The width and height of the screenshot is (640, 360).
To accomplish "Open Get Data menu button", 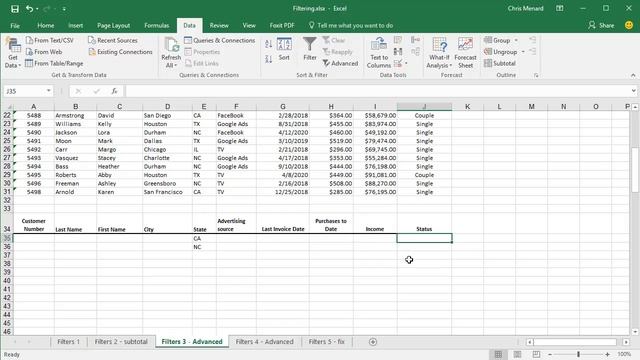I will [13, 52].
